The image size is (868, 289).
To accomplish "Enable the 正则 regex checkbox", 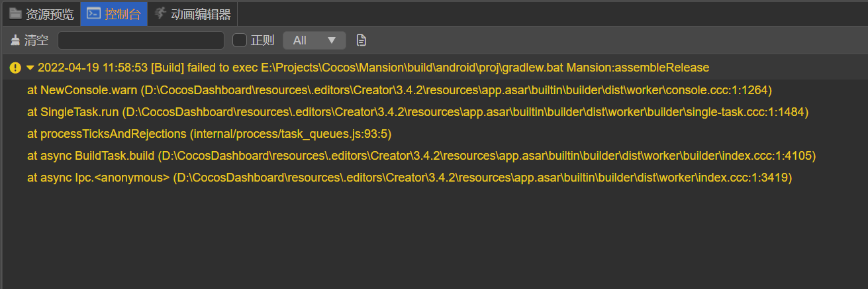I will [240, 40].
